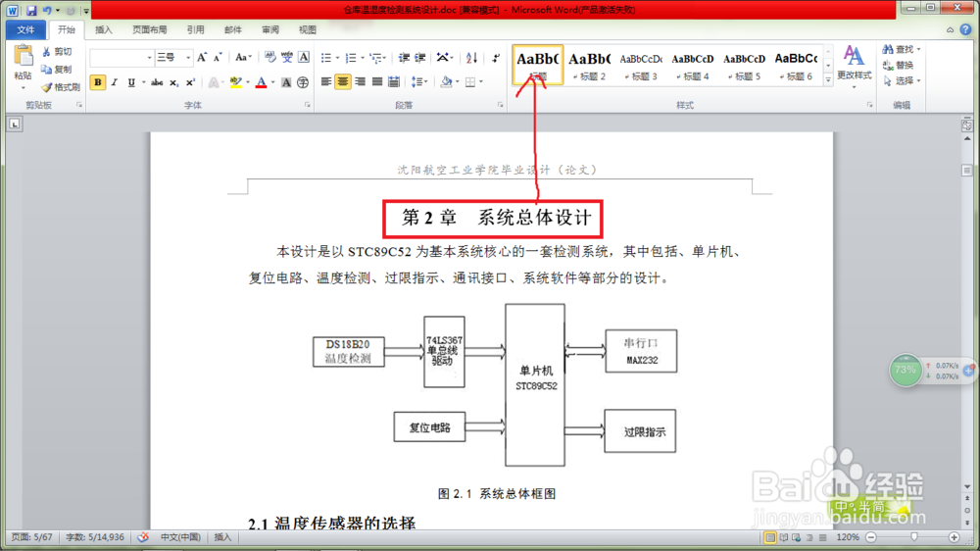The height and width of the screenshot is (551, 980).
Task: Click the Distributed alignment icon
Action: (x=394, y=82)
